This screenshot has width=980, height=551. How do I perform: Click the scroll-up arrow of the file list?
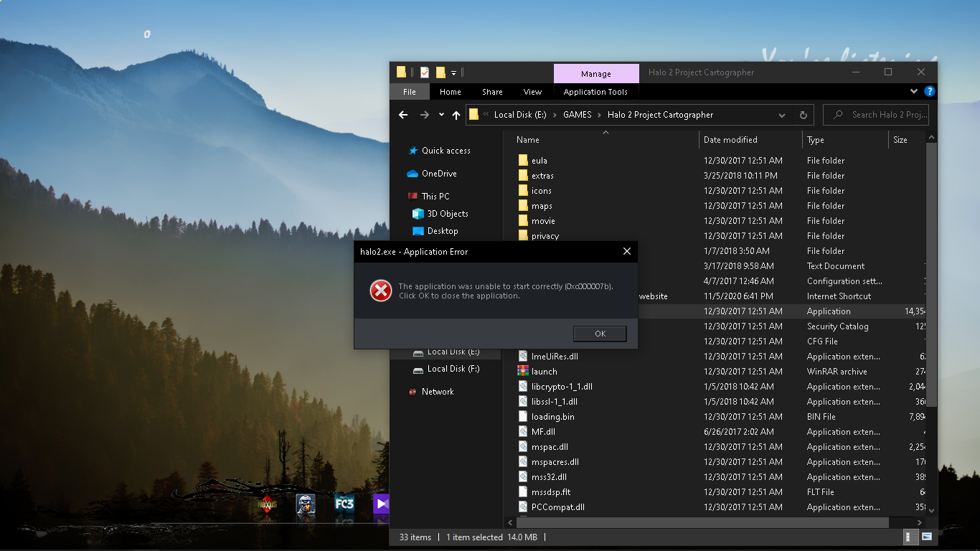(x=932, y=138)
